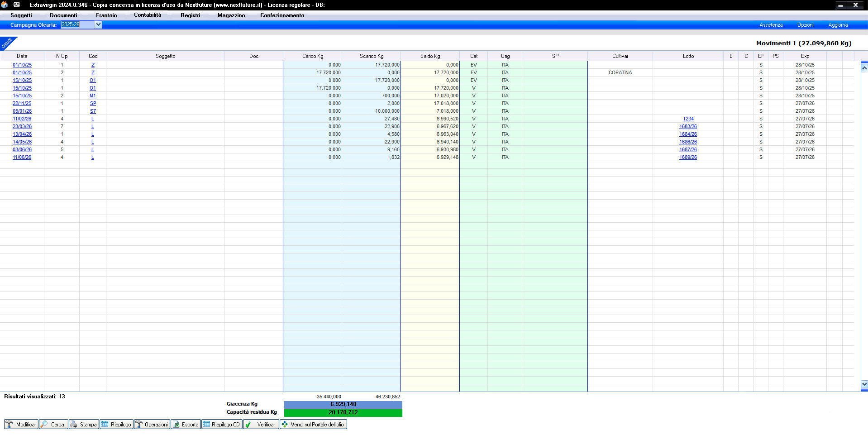Click the Verifica green checkmark button

coord(261,424)
